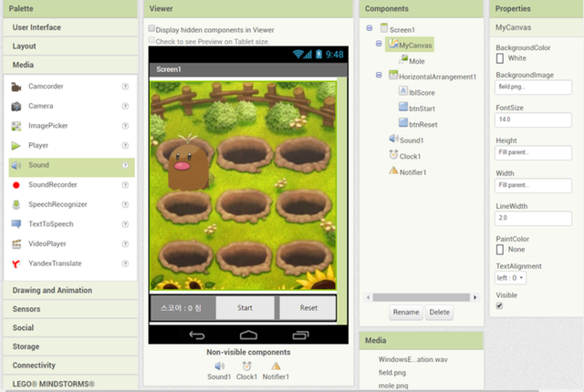The image size is (584, 392).
Task: Click the Clock1 non-visible component icon
Action: [x=246, y=366]
